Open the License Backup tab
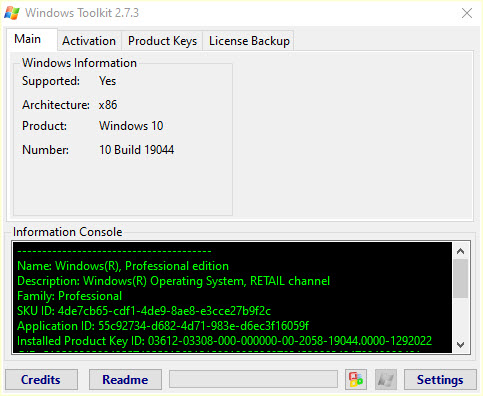 249,41
